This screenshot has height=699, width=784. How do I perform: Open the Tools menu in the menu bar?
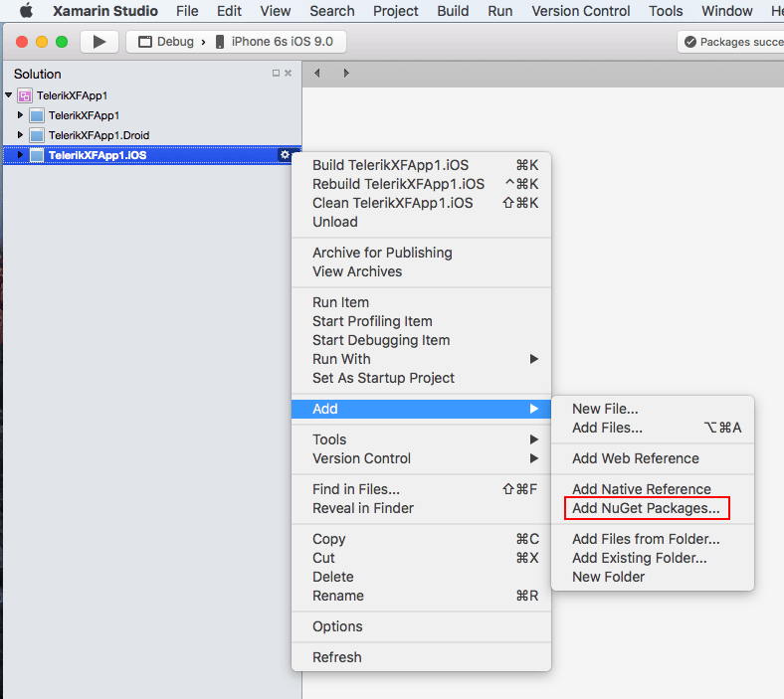666,11
